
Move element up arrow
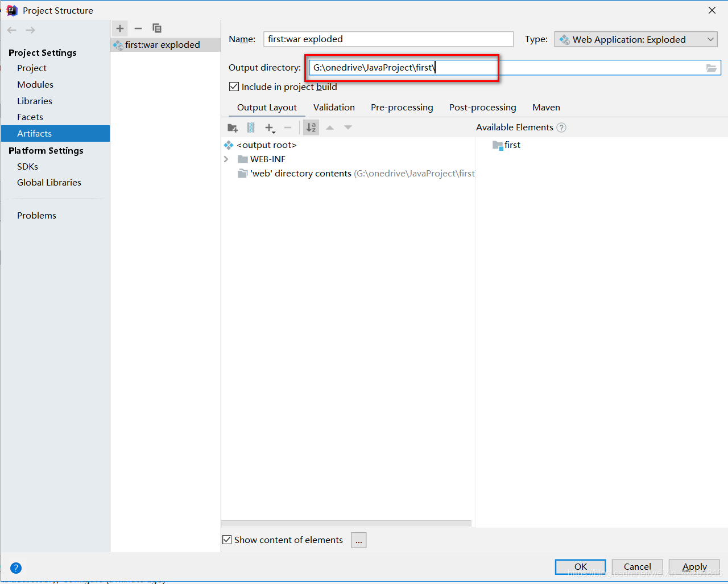[330, 128]
